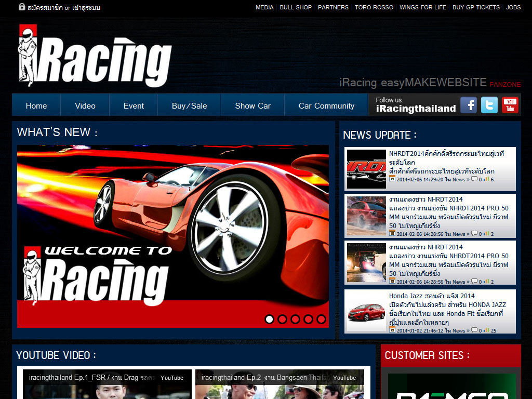Open the YouTube follow icon
532x399 pixels.
510,105
